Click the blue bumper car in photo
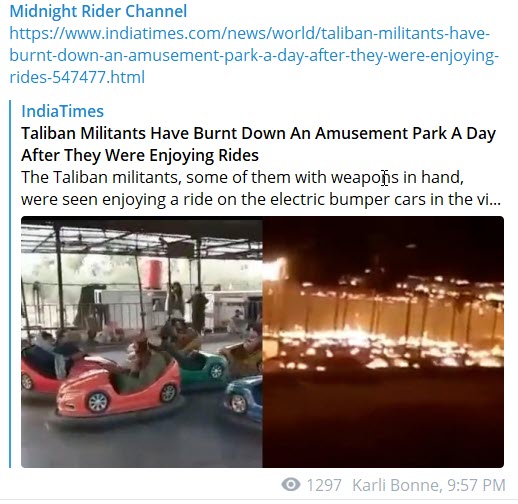Screen dimensions: 518x504 [243, 397]
